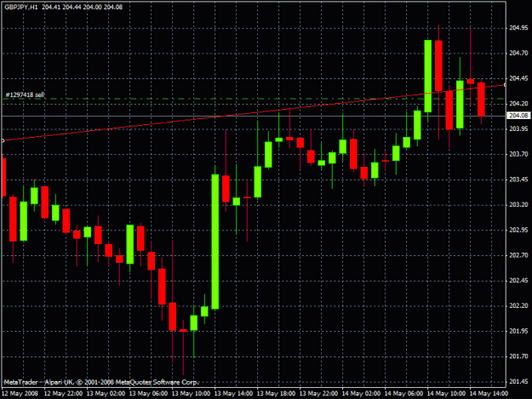Click the 204.45 price axis label
Screen dimensions: 532x399
(x=518, y=78)
